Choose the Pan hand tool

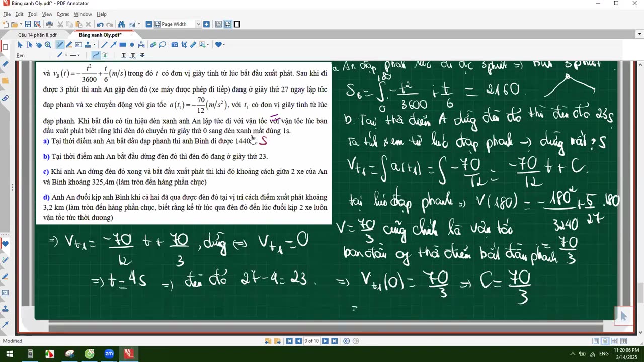tap(38, 45)
